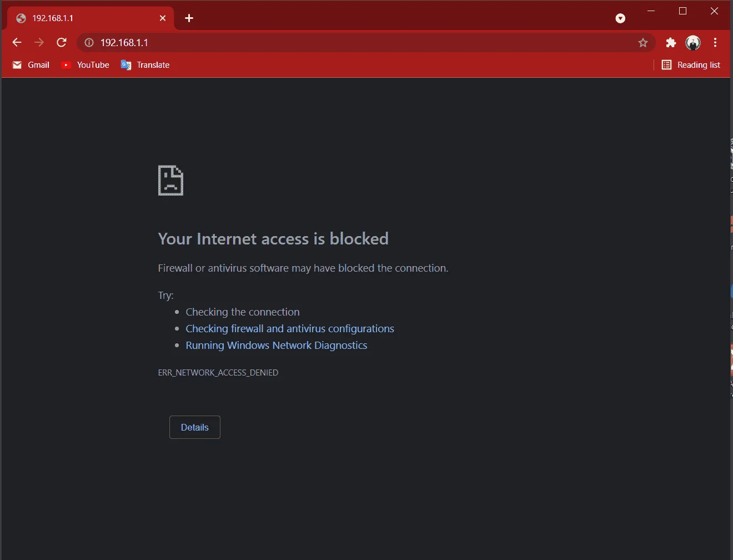Bookmark this page with the star
The height and width of the screenshot is (560, 733).
point(643,43)
